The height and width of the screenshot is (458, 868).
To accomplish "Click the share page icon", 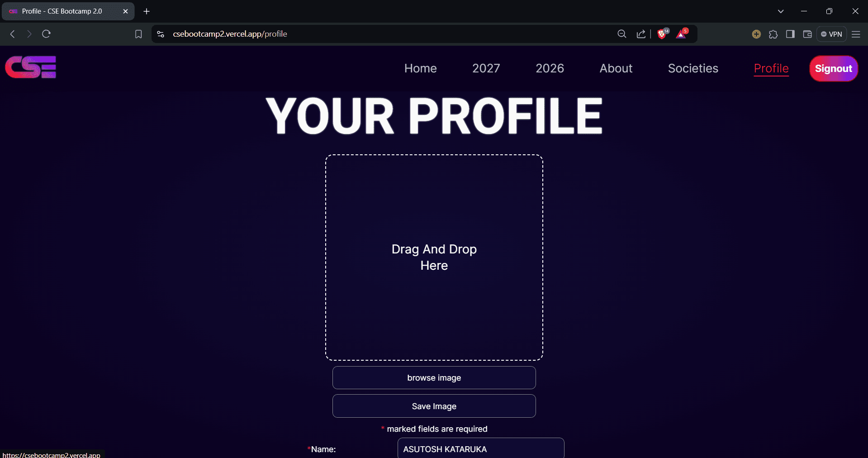I will (641, 34).
